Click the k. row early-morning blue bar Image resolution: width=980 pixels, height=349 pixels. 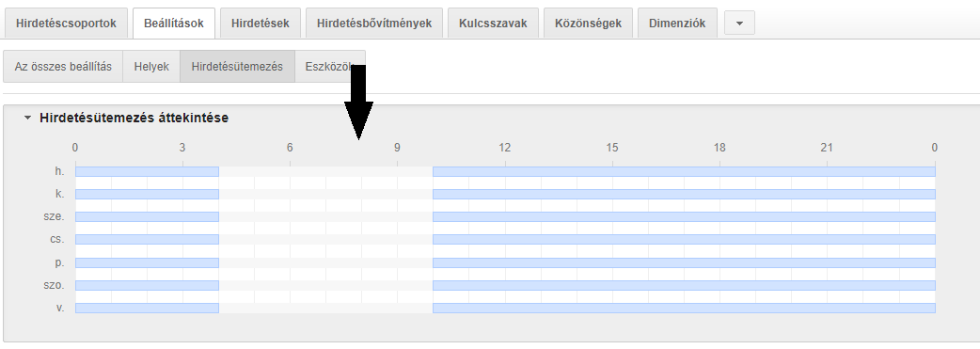147,194
